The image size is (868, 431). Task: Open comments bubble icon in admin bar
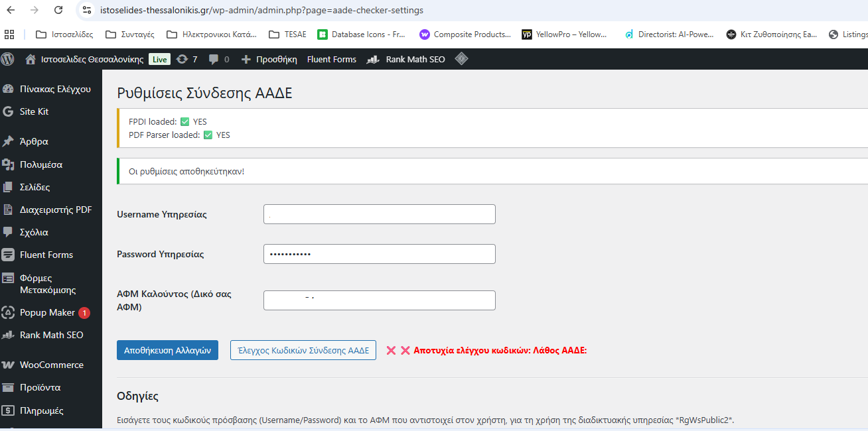tap(214, 59)
